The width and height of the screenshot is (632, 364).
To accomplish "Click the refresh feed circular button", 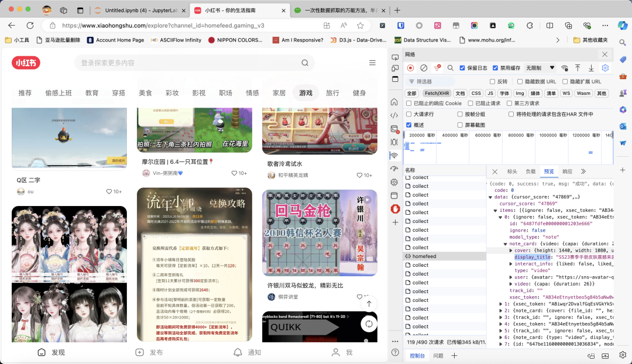I will (369, 324).
